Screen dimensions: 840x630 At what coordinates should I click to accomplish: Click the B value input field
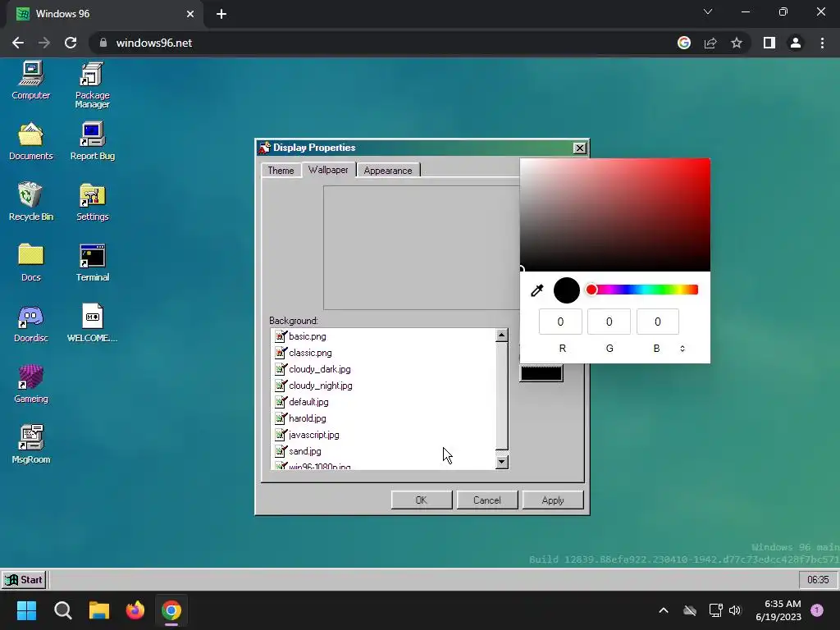pos(658,322)
